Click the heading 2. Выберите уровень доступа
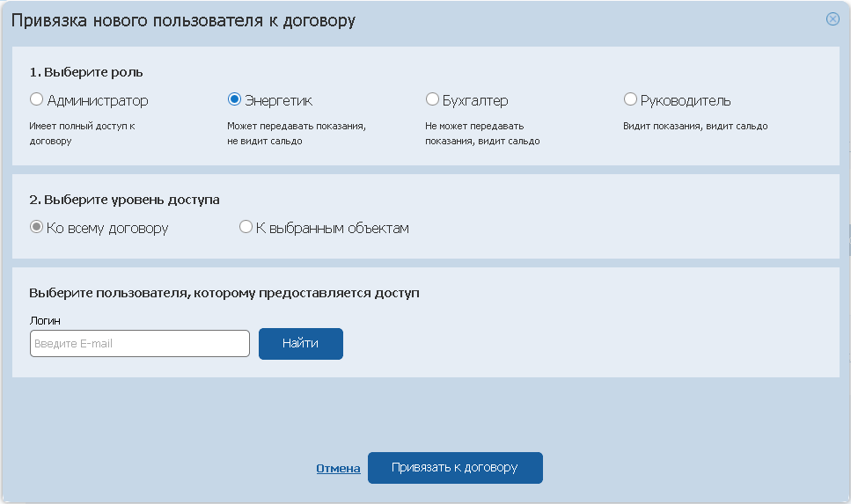Screen dimensions: 851x504 (x=124, y=200)
